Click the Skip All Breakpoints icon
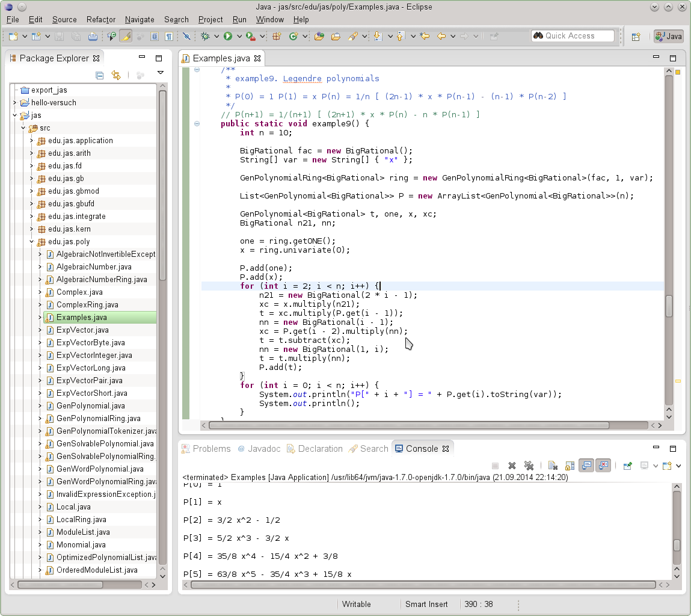 (186, 36)
